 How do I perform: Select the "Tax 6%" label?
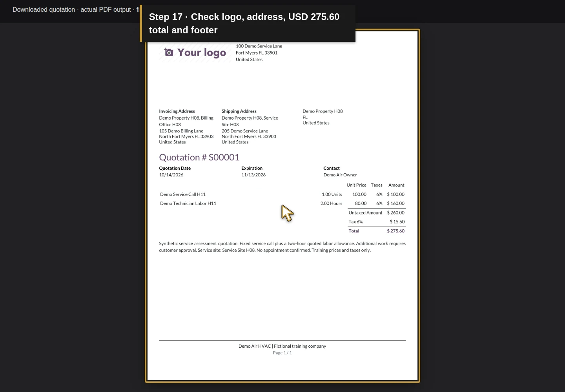point(356,222)
